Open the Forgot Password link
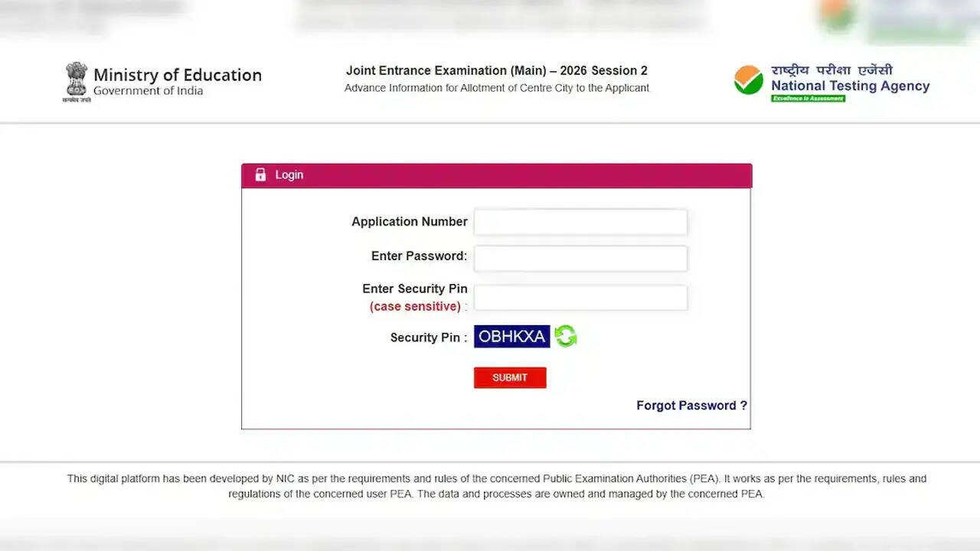Viewport: 980px width, 551px height. pos(691,406)
